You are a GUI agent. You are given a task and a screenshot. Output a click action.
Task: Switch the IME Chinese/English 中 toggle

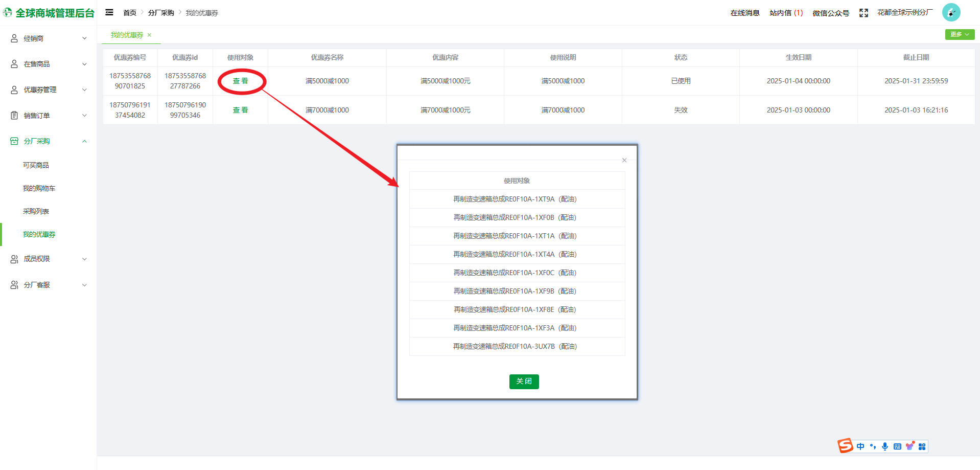pyautogui.click(x=860, y=446)
